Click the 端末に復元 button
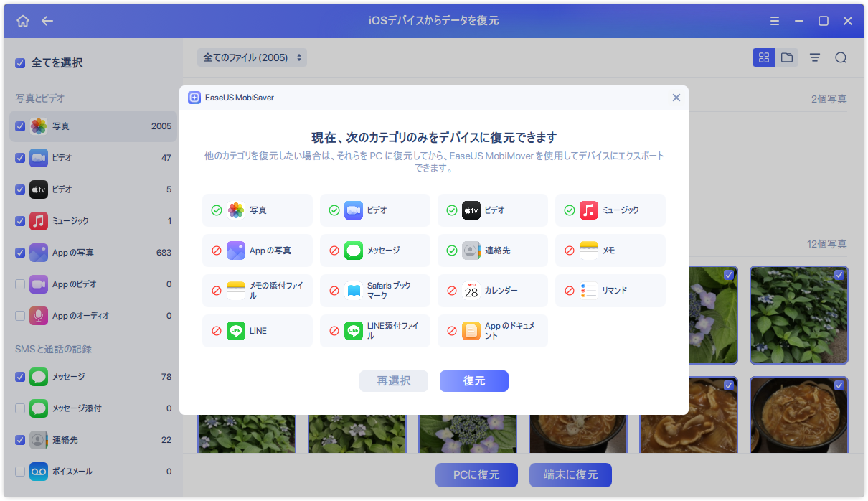 point(571,475)
